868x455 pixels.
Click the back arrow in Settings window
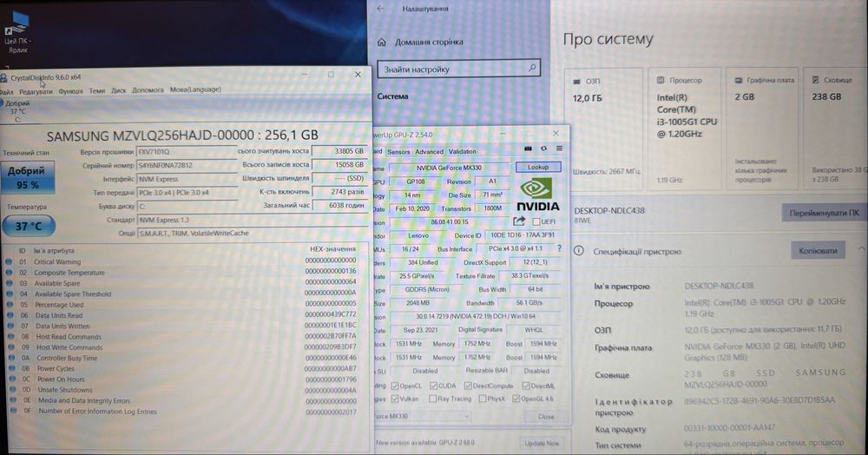(x=380, y=9)
